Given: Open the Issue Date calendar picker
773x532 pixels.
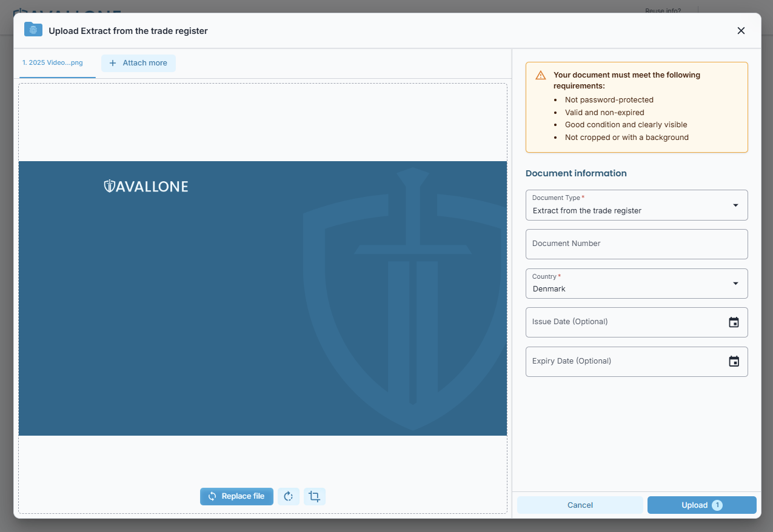Looking at the screenshot, I should 734,322.
